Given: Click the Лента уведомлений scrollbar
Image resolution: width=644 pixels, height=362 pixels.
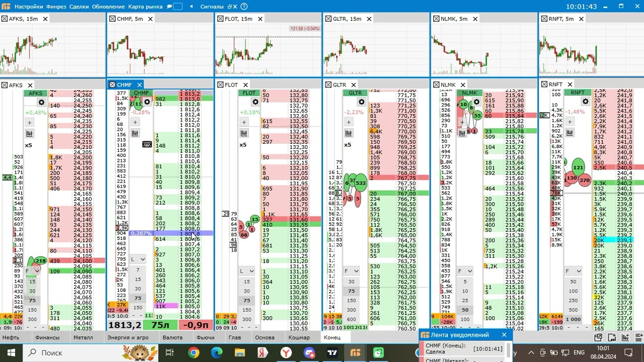Looking at the screenshot, I should (509, 351).
